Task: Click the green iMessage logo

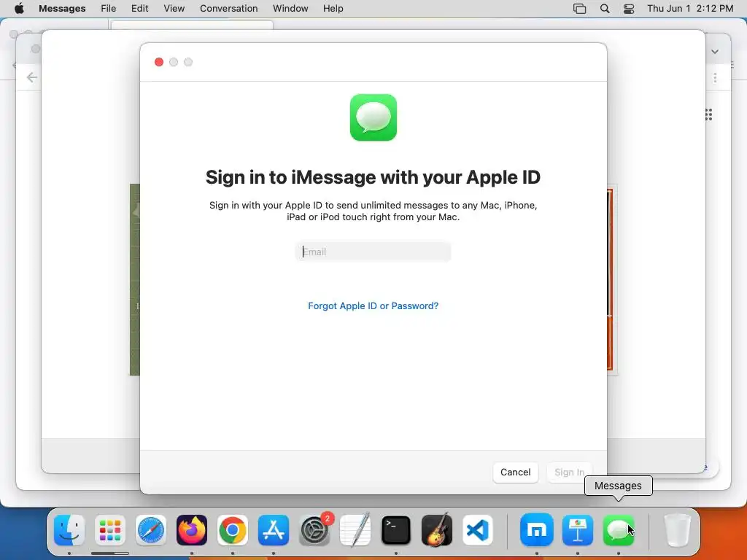Action: pyautogui.click(x=373, y=117)
